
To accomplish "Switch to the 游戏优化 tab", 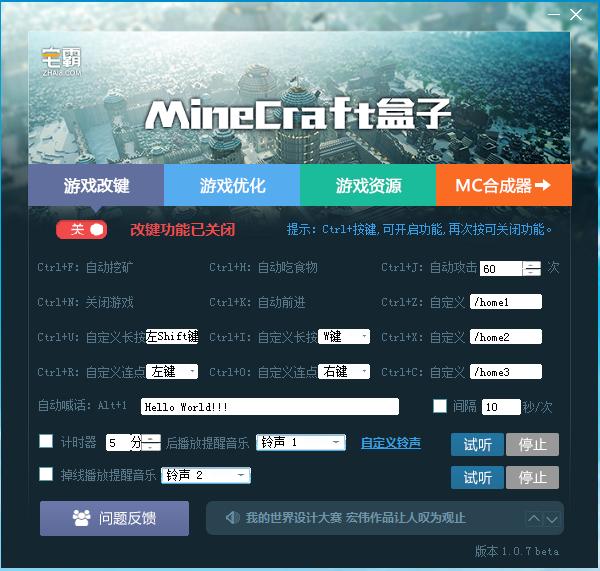I will tap(232, 185).
